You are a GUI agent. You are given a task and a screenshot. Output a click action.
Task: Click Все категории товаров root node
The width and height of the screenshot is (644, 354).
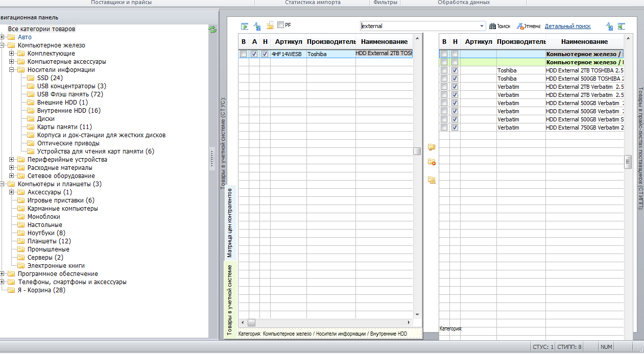coord(41,29)
